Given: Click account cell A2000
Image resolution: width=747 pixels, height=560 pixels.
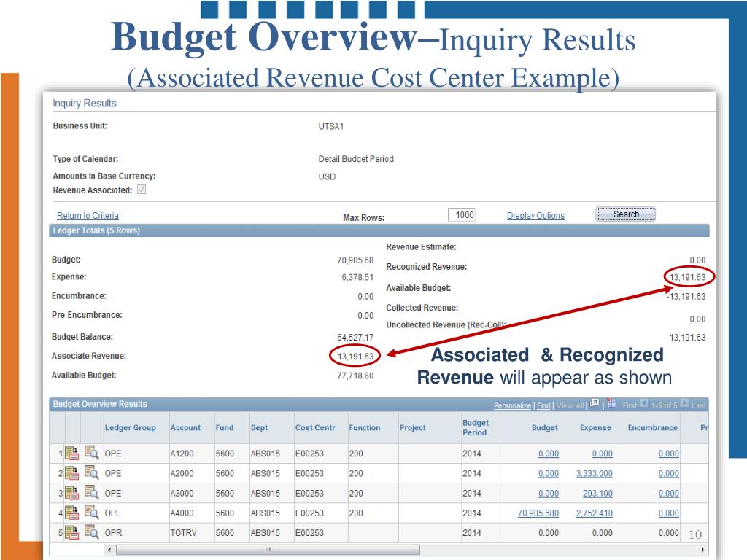Looking at the screenshot, I should point(182,473).
